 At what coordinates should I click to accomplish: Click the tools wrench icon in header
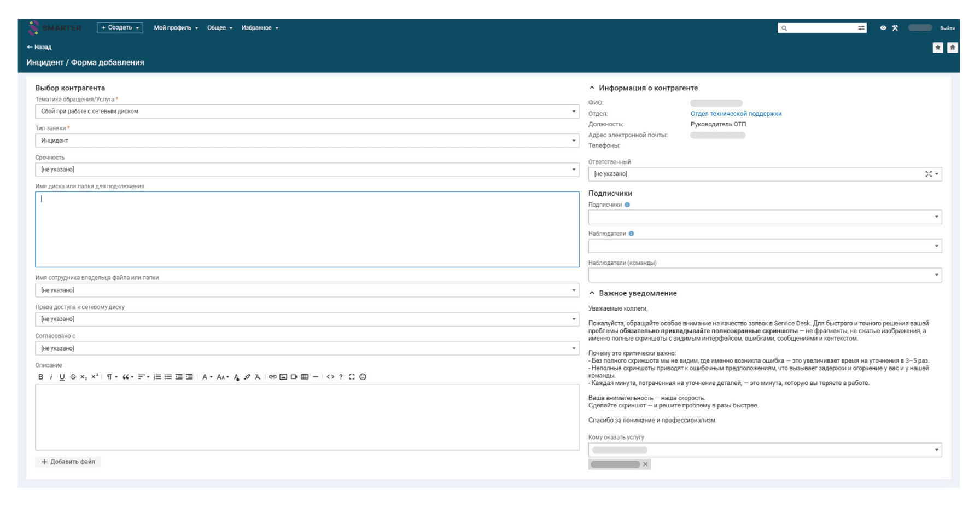[895, 28]
